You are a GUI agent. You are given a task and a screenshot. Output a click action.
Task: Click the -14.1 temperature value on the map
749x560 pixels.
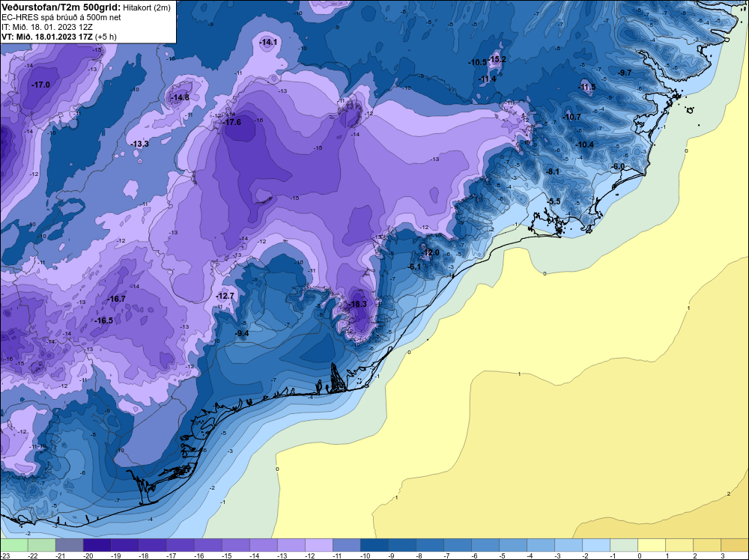268,43
